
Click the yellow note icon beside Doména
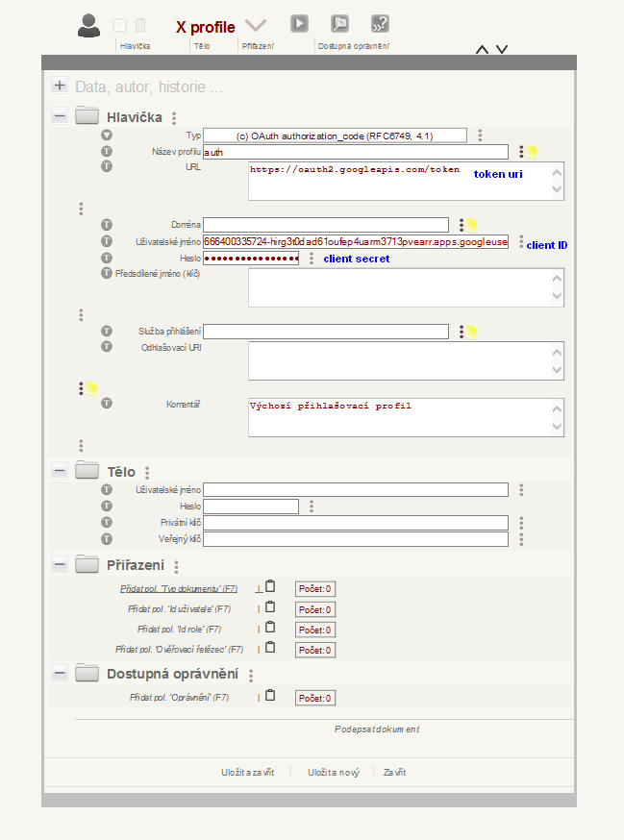[x=471, y=225]
